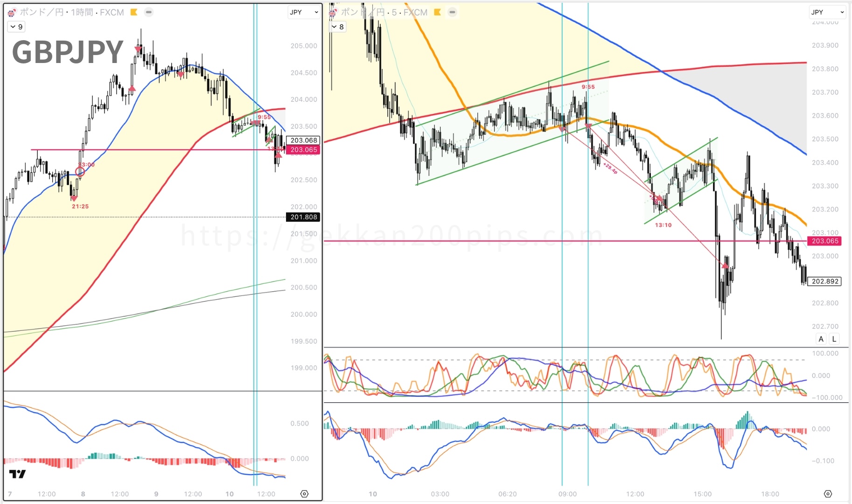
Task: Collapse the 9 indicators legend on the left chart
Action: pos(16,27)
